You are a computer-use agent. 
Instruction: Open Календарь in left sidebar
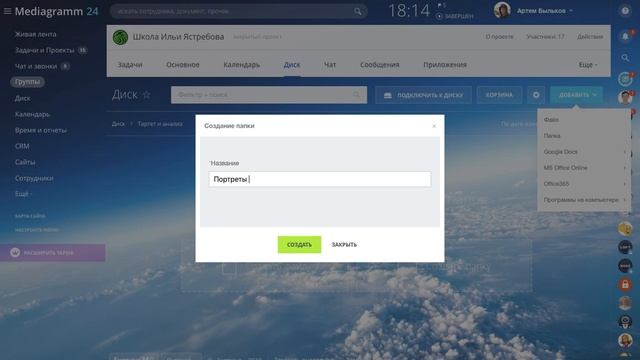(32, 114)
